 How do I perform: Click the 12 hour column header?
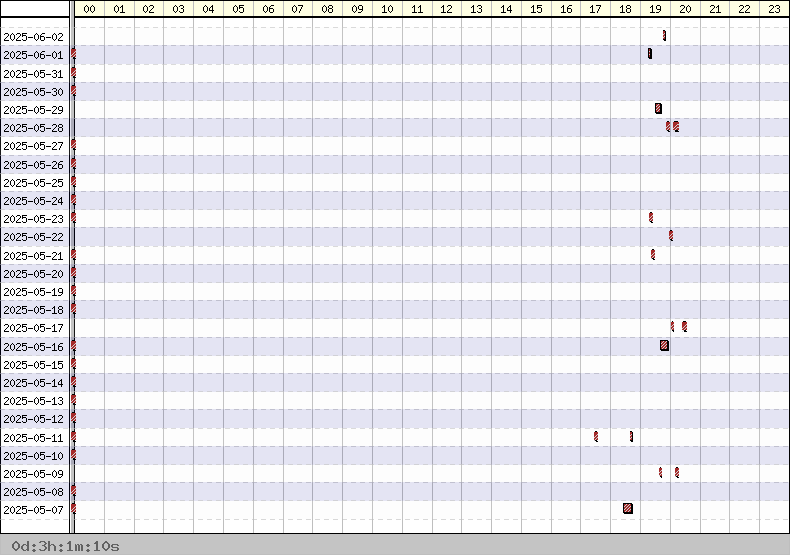(x=446, y=9)
